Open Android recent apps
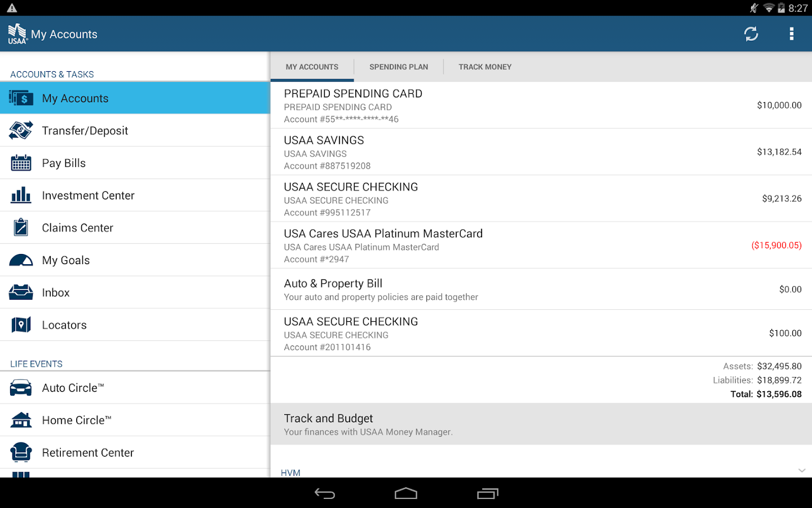The image size is (812, 508). tap(488, 494)
